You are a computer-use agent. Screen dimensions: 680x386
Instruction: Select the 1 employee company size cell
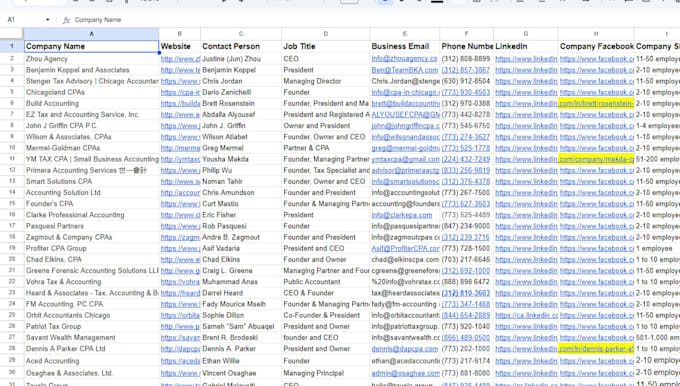(x=657, y=249)
